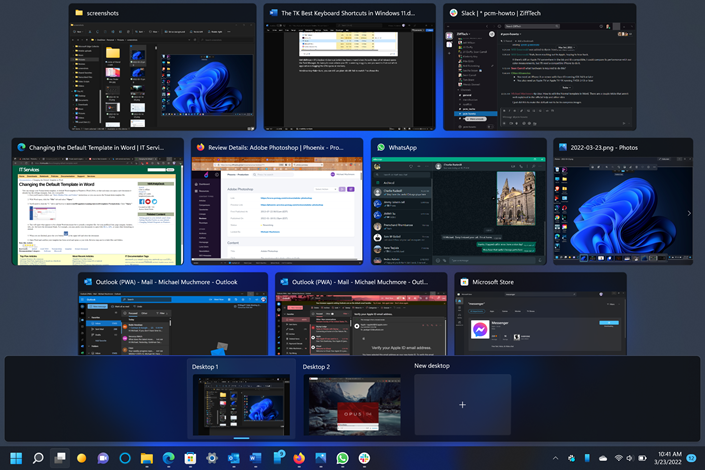Click the New desktop label

coord(432,366)
